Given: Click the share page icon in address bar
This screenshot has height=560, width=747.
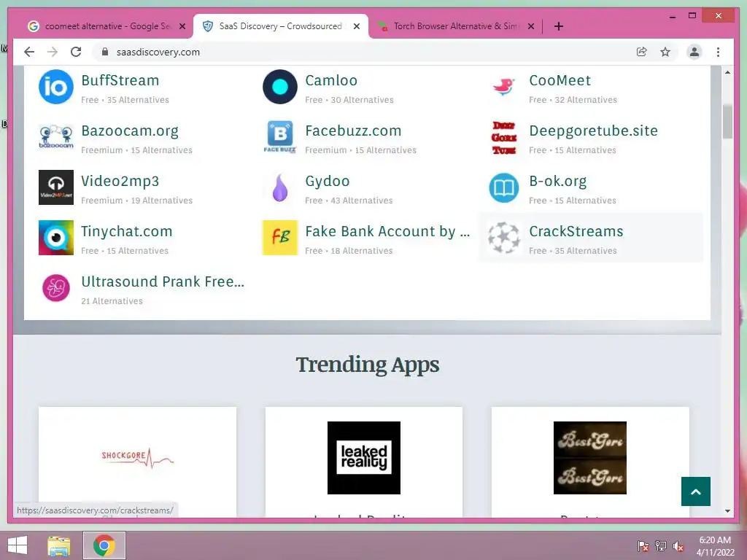Looking at the screenshot, I should click(642, 52).
